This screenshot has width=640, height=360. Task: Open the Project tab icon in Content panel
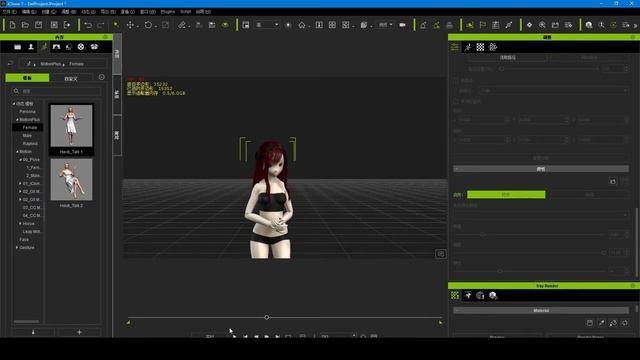[18, 47]
